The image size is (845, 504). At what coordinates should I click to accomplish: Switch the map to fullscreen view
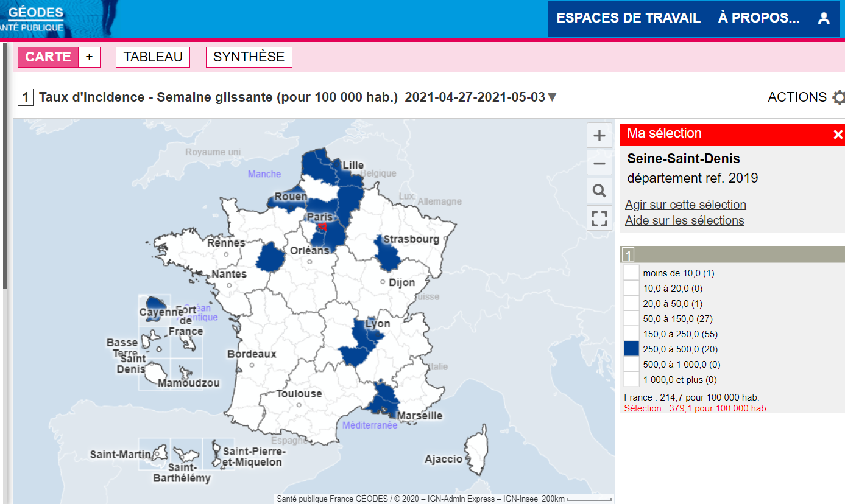point(599,218)
